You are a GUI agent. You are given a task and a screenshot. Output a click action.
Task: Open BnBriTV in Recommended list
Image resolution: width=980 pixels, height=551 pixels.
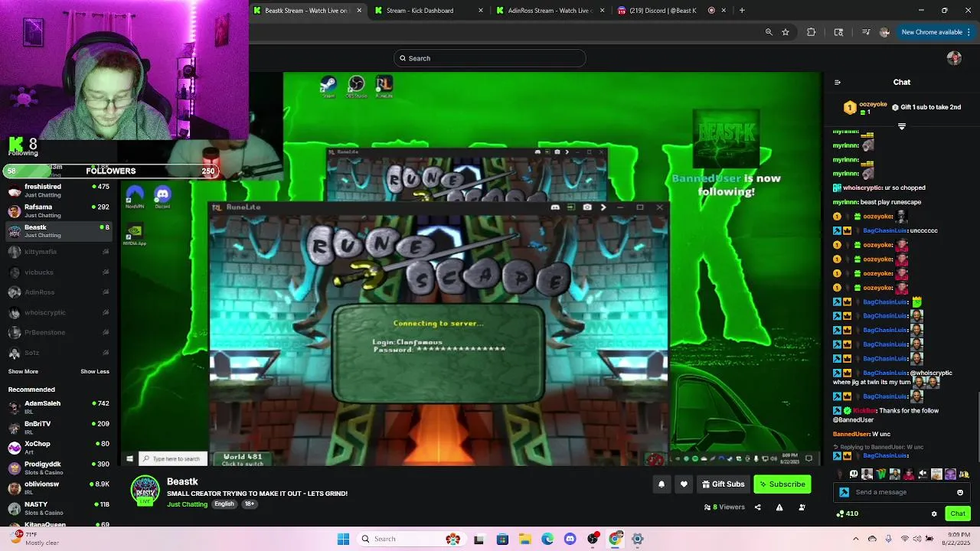pos(59,427)
